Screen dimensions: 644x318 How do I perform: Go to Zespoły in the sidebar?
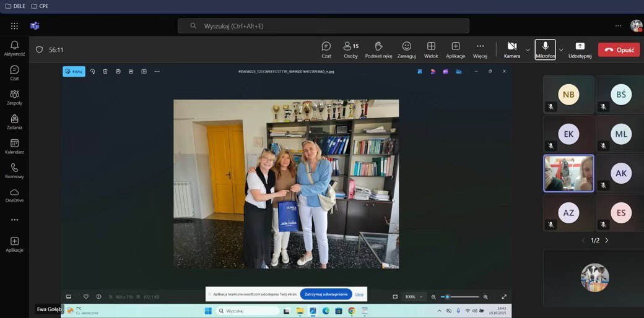pyautogui.click(x=14, y=98)
